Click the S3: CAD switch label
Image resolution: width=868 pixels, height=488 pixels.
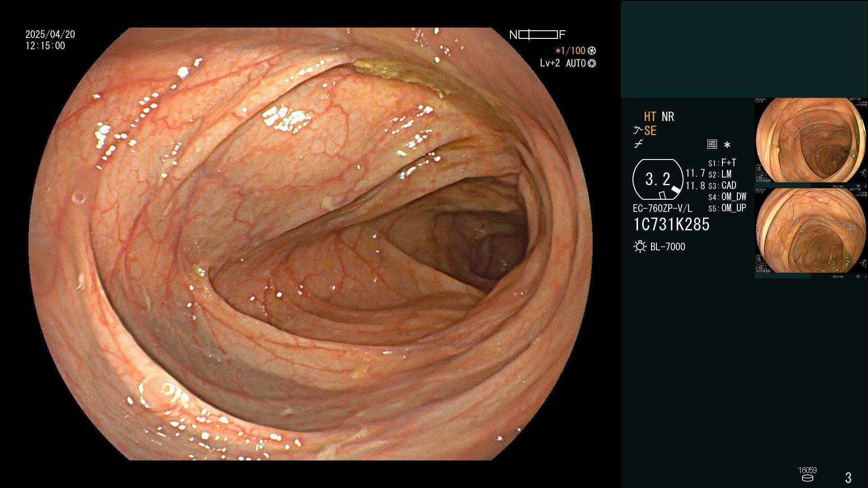click(x=722, y=185)
